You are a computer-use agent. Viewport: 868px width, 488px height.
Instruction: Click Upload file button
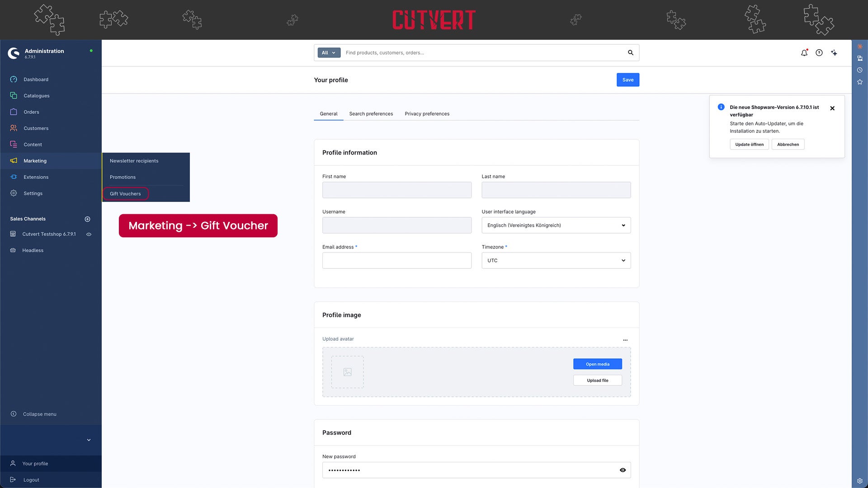598,380
